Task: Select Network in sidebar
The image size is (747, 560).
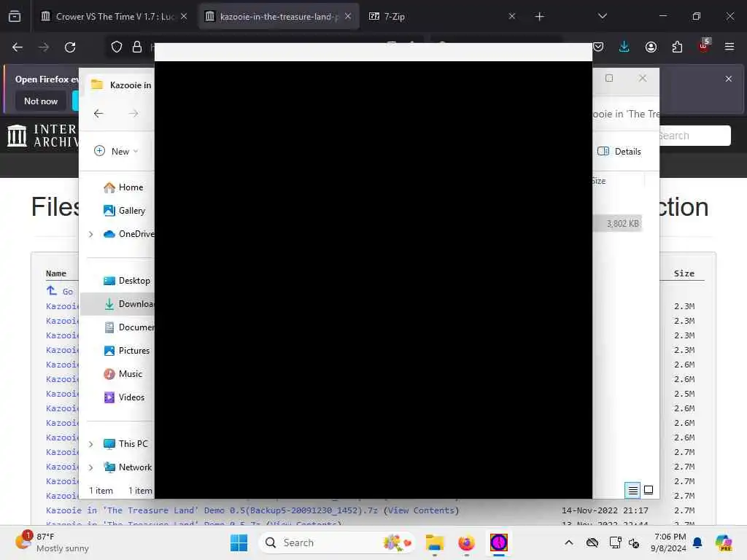Action: click(x=128, y=467)
